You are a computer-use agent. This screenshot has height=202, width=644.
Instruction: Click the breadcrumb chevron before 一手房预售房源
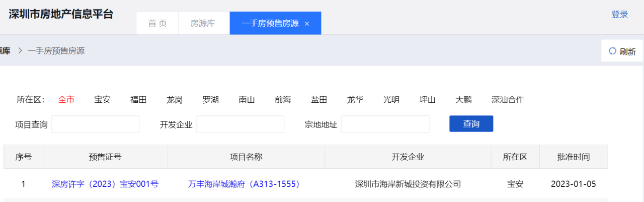click(20, 50)
